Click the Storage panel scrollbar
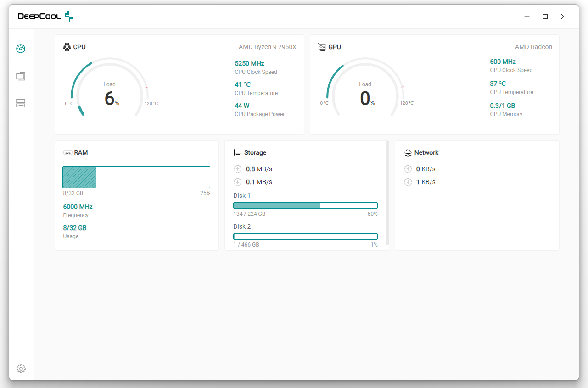Screen dimensions: 588x388 click(387, 193)
